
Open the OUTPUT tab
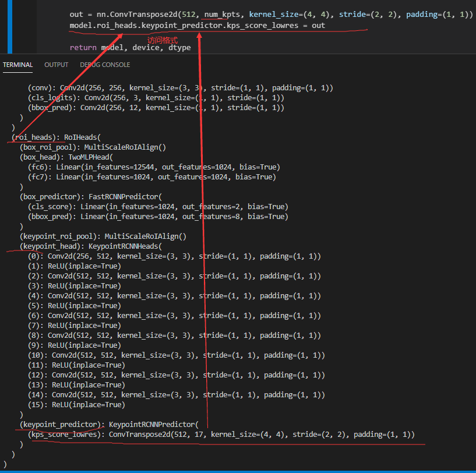coord(56,65)
